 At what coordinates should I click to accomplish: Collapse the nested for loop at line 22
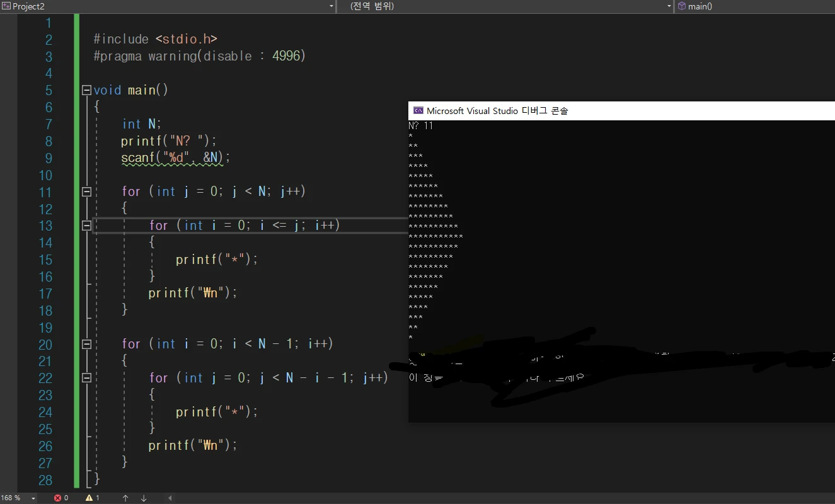point(87,377)
